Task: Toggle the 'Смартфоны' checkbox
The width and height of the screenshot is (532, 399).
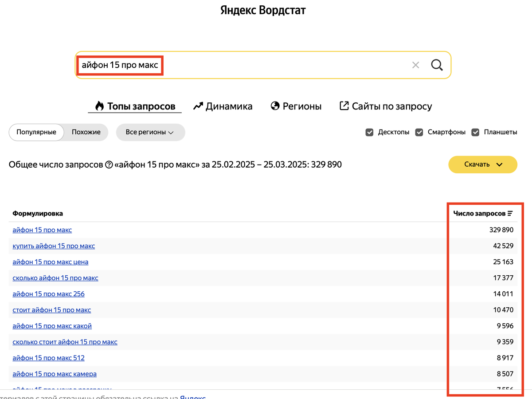Action: click(x=419, y=132)
